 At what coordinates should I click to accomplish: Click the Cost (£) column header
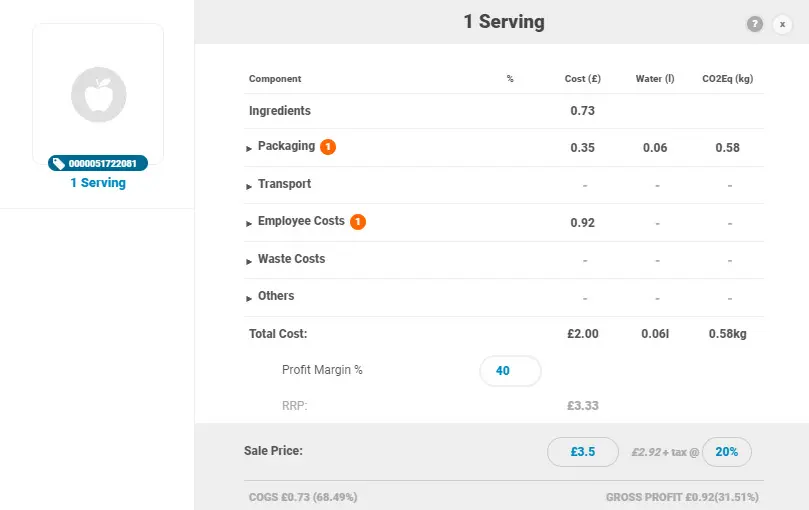pyautogui.click(x=583, y=78)
